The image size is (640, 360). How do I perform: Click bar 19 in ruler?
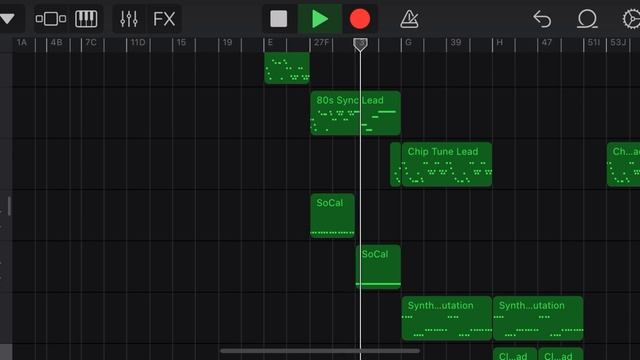coord(227,42)
